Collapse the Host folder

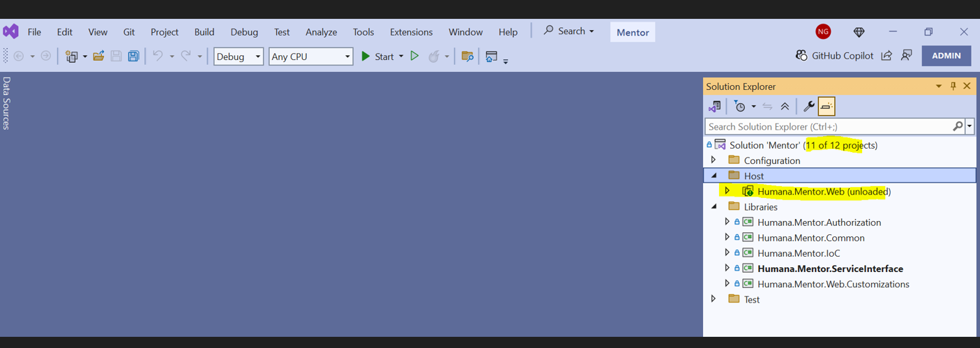[714, 176]
